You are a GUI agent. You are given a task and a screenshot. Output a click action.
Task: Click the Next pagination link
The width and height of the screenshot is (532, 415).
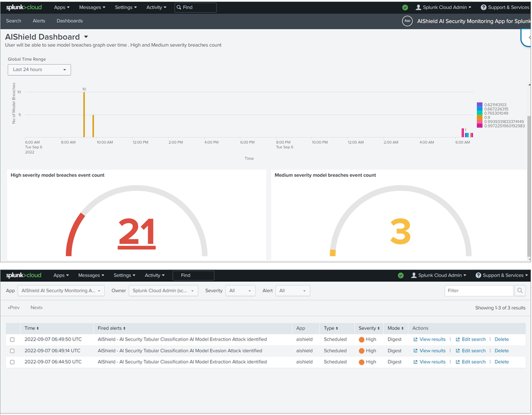pyautogui.click(x=36, y=308)
